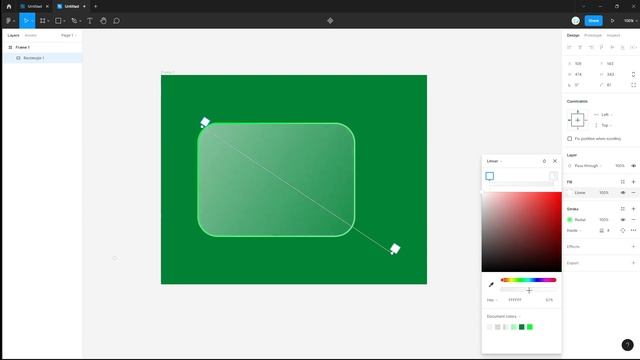The image size is (640, 360).
Task: Open the Document colors dropdown
Action: click(503, 316)
